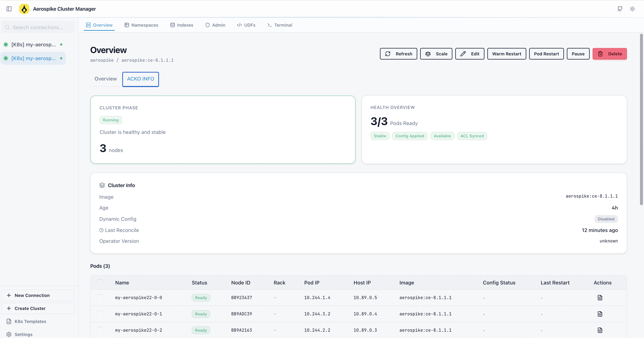
Task: Open Settings via the gear icon
Action: pos(9,334)
